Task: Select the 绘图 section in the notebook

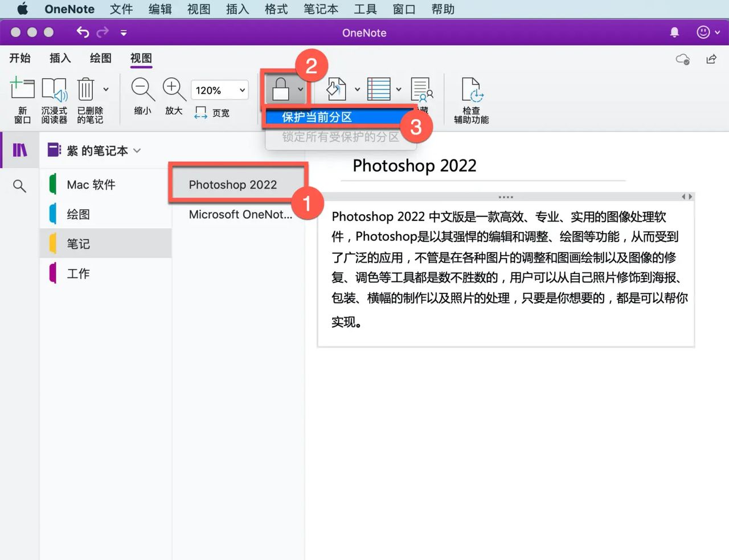Action: tap(78, 214)
